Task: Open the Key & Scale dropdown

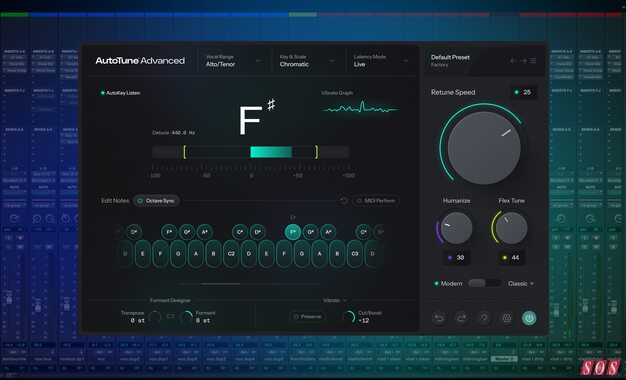Action: [x=307, y=61]
